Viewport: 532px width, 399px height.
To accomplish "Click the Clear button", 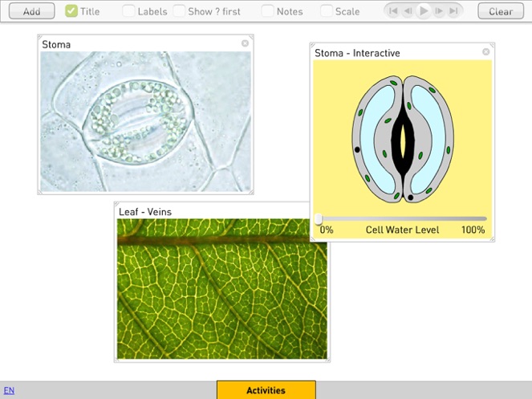I will pyautogui.click(x=501, y=11).
